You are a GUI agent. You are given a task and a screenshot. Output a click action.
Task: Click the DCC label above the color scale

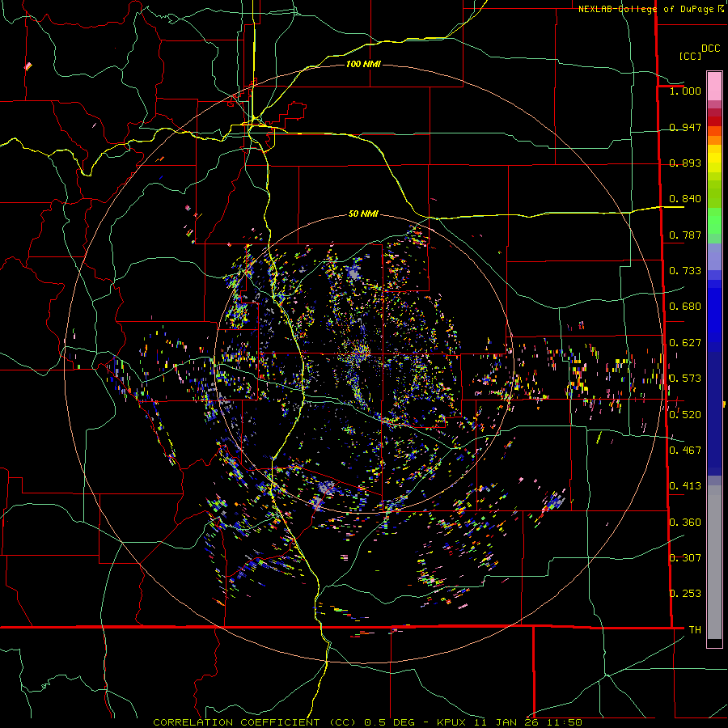pyautogui.click(x=710, y=49)
